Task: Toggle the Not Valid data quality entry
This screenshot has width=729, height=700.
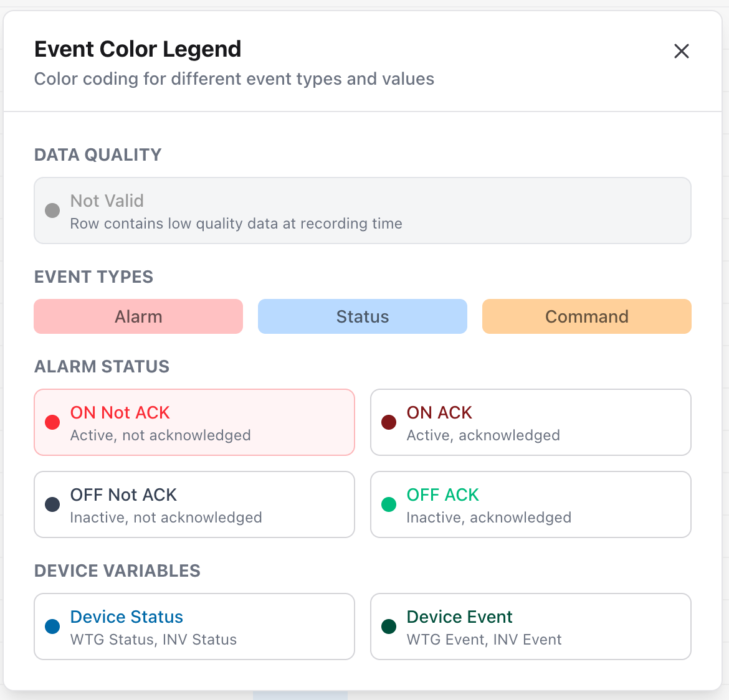Action: click(362, 210)
